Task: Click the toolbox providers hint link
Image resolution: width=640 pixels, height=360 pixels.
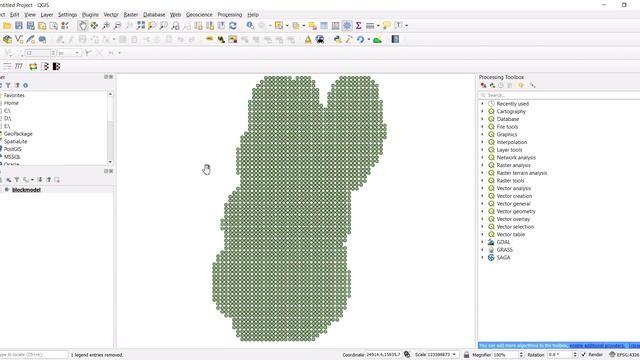Action: (x=597, y=345)
